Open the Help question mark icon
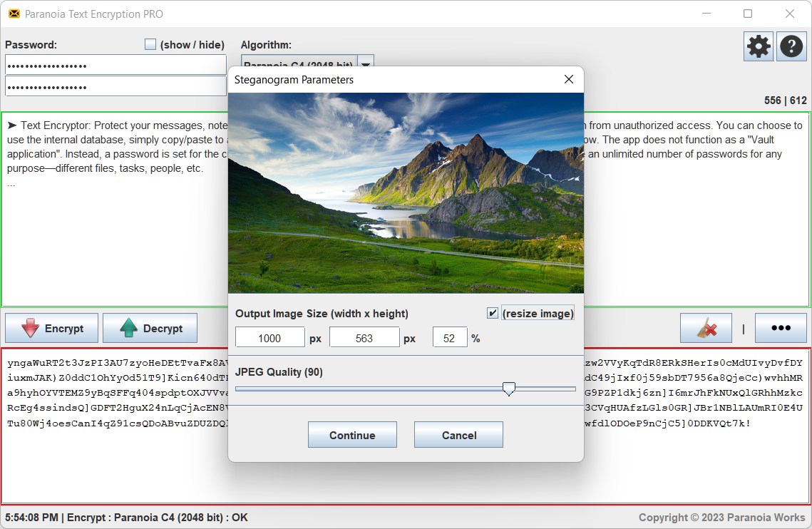 coord(791,46)
